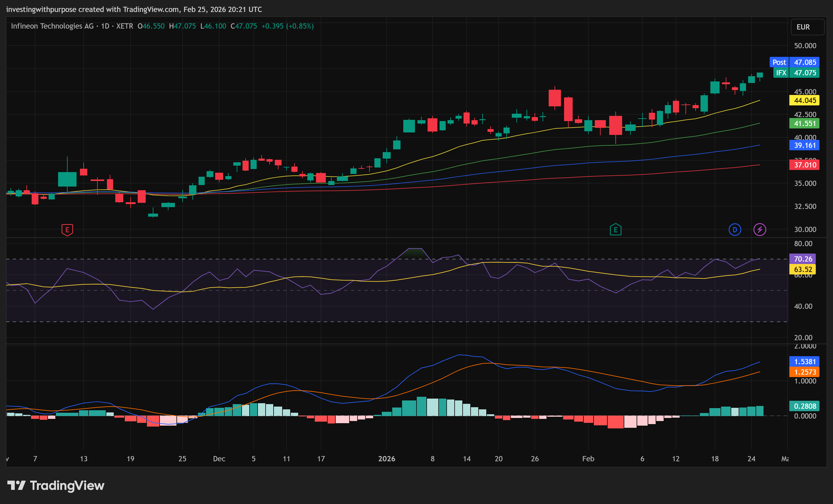Image resolution: width=833 pixels, height=504 pixels.
Task: Click the orange 1.2573 signal value label
Action: 804,372
